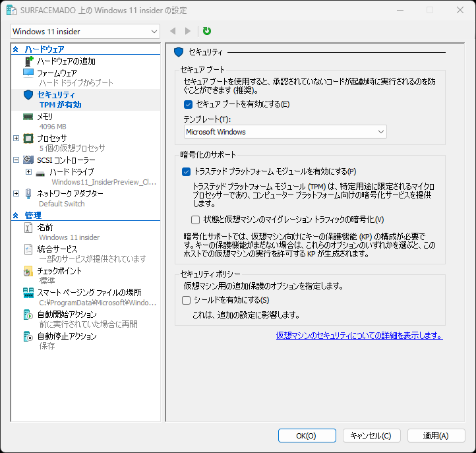Viewport: 476px width, 453px height.
Task: Select 統合サービス in the tree
Action: click(x=57, y=249)
